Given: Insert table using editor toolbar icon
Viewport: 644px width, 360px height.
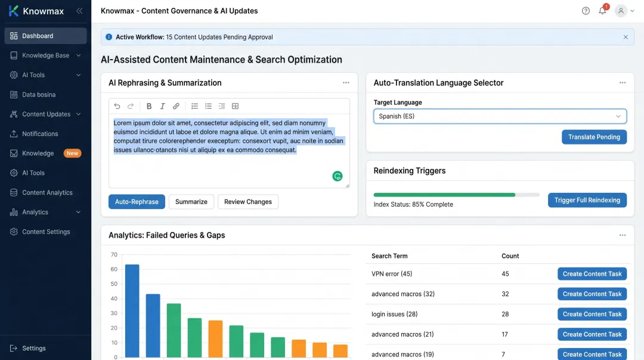Looking at the screenshot, I should (236, 106).
